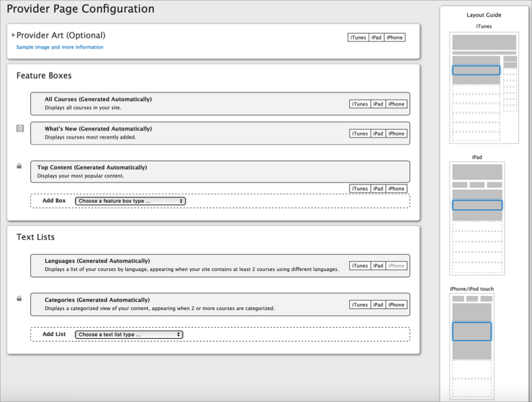Click the Add Box label

(54, 200)
